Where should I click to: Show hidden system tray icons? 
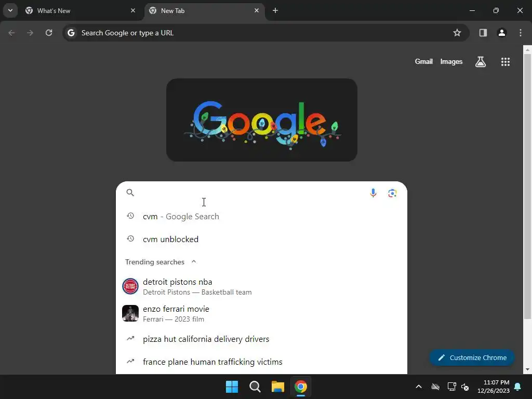(419, 387)
